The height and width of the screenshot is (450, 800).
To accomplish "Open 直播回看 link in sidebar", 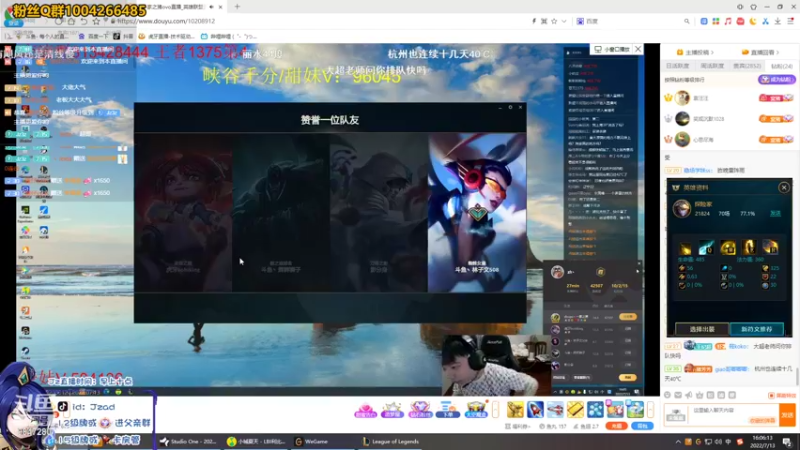I will click(760, 52).
